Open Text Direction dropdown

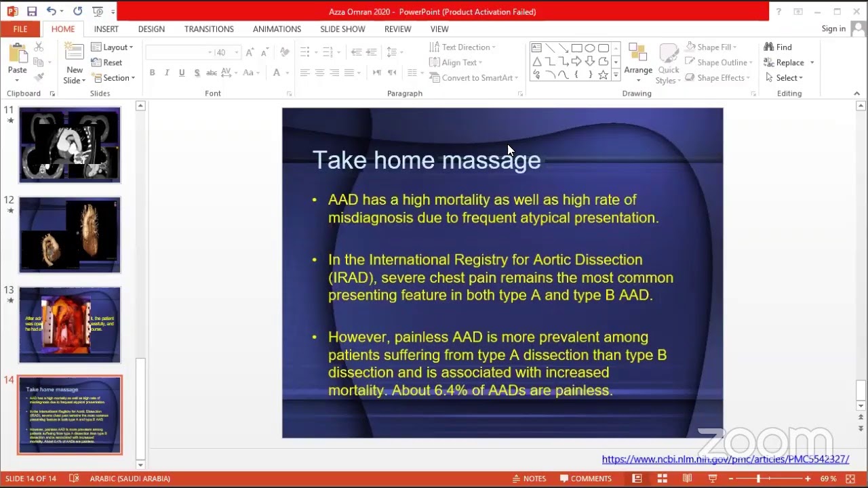[x=462, y=47]
